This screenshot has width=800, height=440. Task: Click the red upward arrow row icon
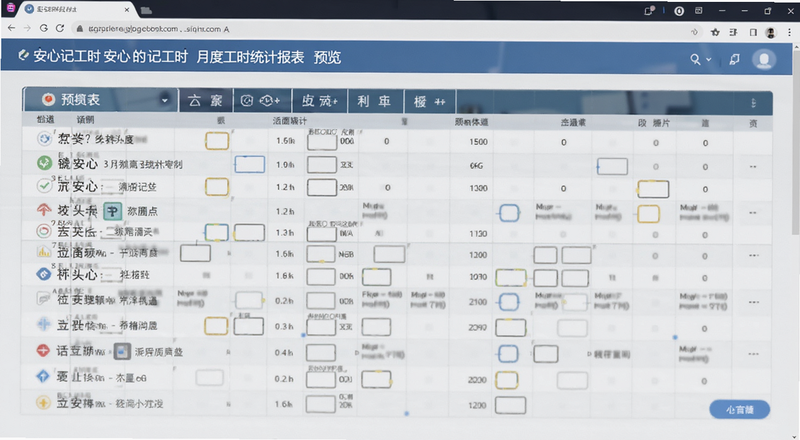44,210
